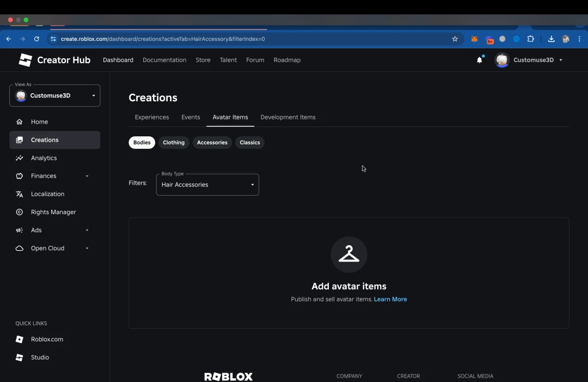Open Forum in the top navigation

click(x=255, y=60)
